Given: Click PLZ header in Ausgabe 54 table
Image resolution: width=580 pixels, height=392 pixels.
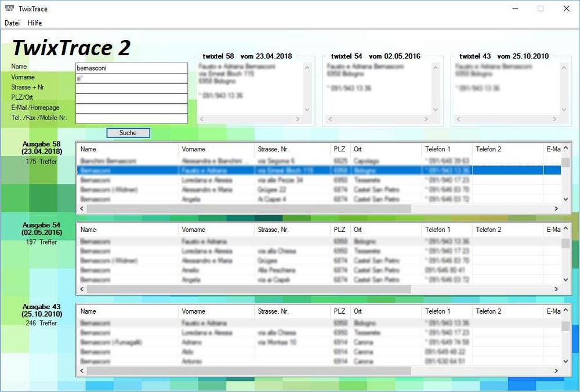Looking at the screenshot, I should tap(340, 230).
